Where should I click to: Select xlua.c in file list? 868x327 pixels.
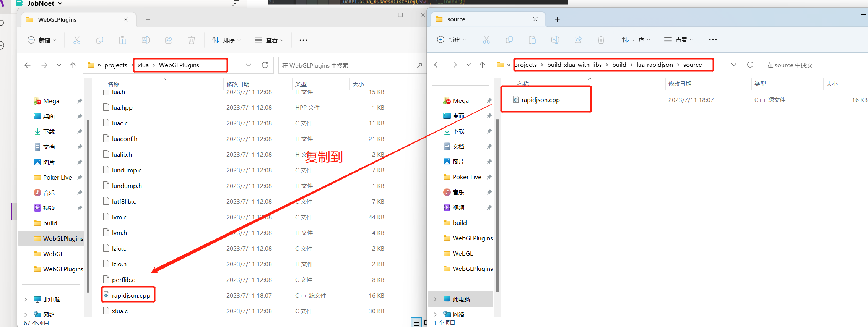[120, 311]
